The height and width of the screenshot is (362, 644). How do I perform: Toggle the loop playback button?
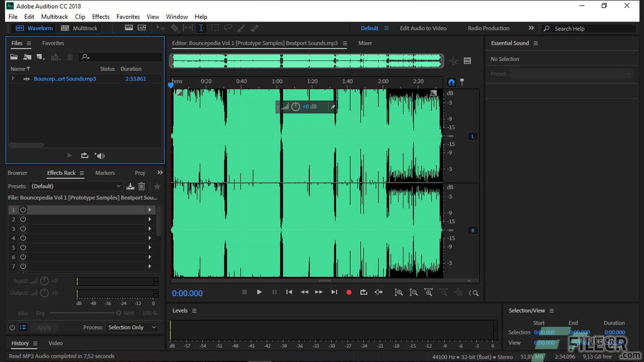point(364,292)
